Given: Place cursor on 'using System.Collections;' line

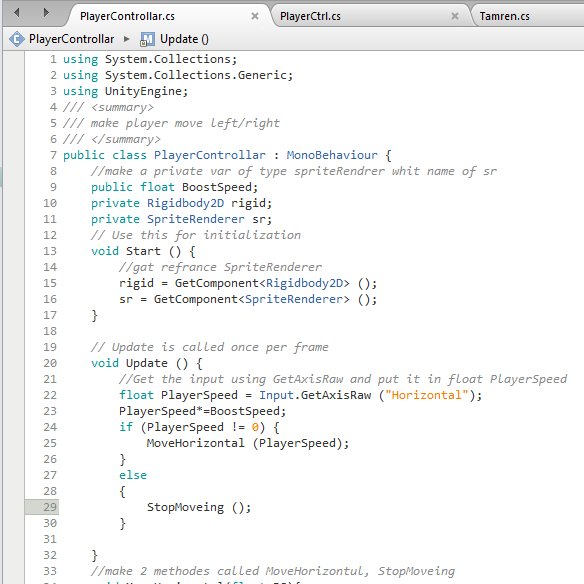Looking at the screenshot, I should 150,59.
